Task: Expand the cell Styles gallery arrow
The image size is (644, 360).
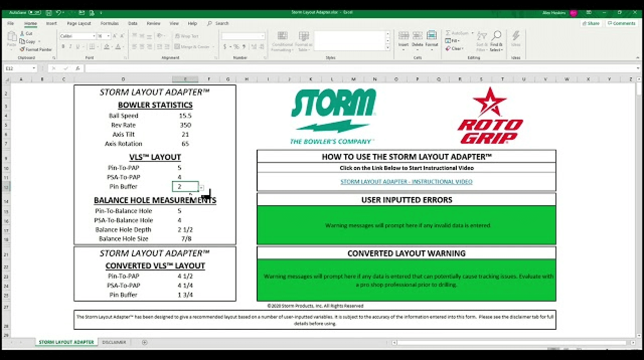Action: [387, 48]
